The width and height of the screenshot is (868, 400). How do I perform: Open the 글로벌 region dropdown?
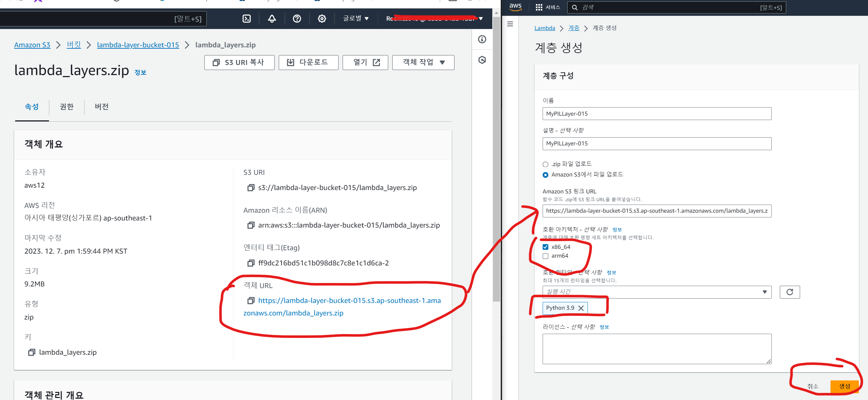tap(356, 19)
